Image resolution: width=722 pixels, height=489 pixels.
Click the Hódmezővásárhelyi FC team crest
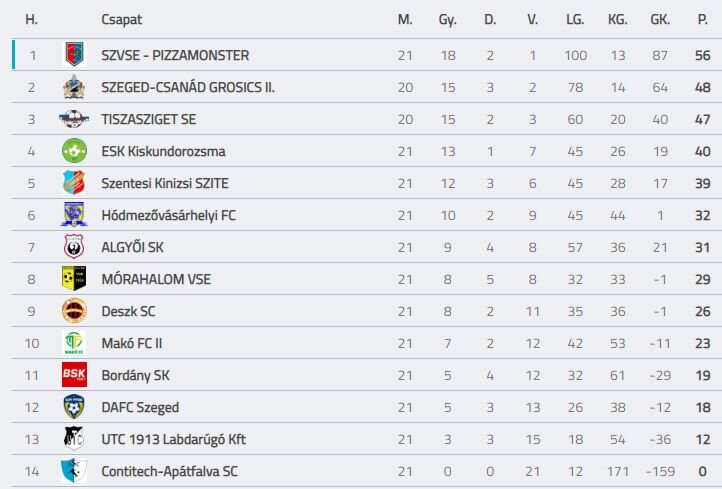74,215
